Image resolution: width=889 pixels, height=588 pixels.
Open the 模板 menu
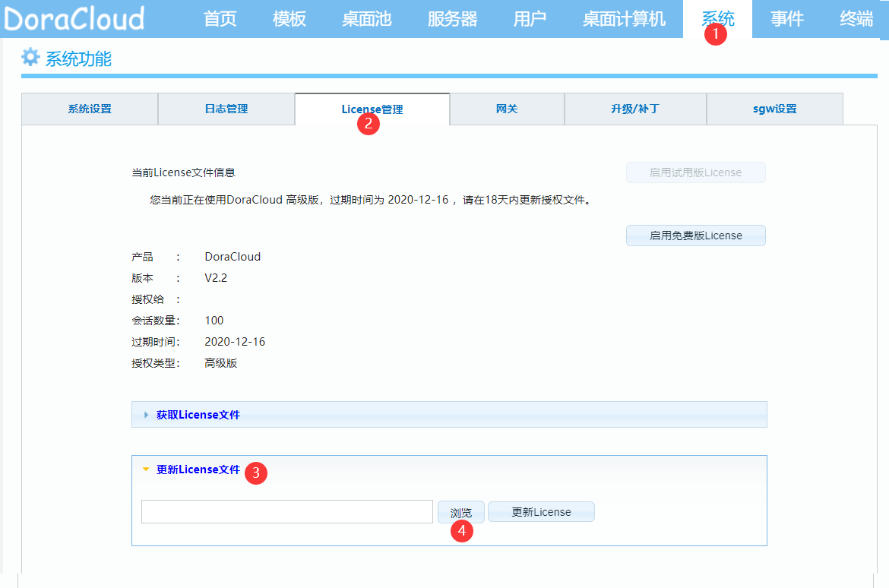click(289, 19)
